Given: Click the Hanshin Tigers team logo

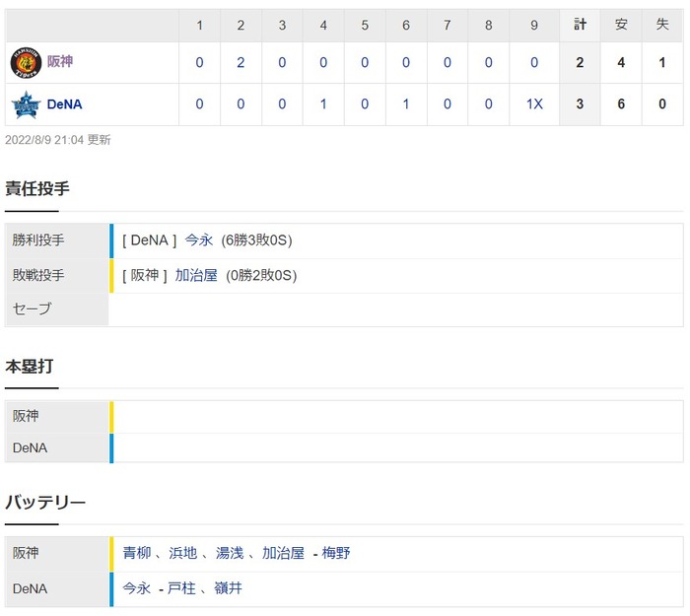Looking at the screenshot, I should [x=26, y=62].
